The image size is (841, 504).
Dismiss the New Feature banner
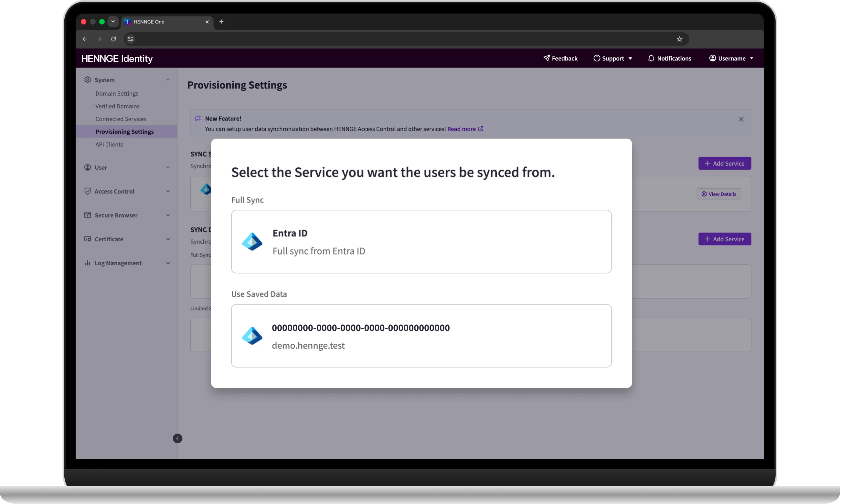[x=742, y=119]
